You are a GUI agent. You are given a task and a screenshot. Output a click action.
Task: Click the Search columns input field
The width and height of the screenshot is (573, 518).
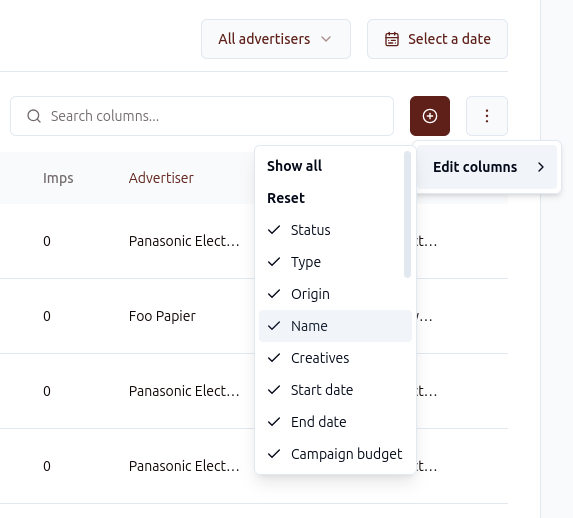(x=202, y=116)
